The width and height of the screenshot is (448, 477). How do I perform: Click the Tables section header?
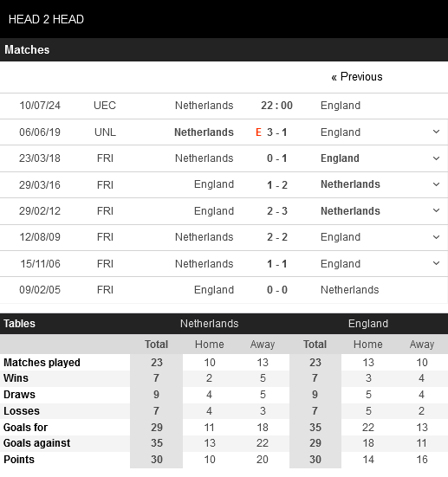click(x=19, y=324)
